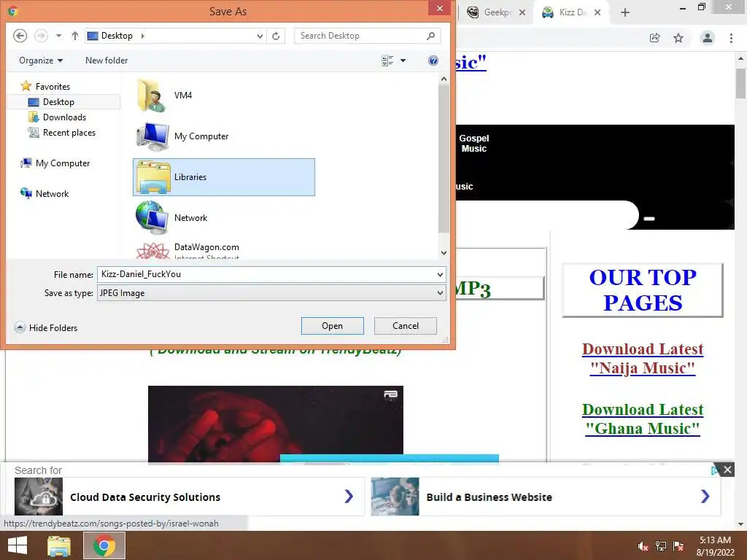Viewport: 747px width, 560px height.
Task: Select the My Computer icon in file list
Action: coord(152,136)
